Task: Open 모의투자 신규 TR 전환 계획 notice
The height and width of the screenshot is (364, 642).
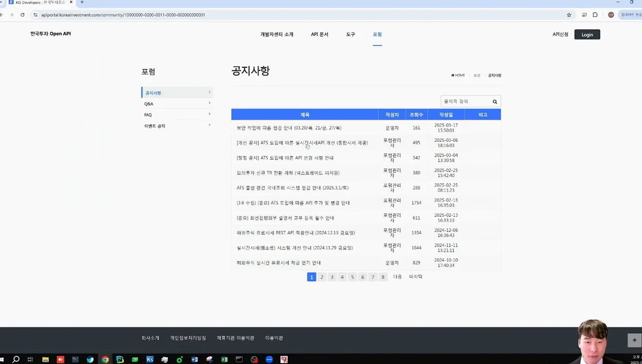Action: (x=288, y=173)
